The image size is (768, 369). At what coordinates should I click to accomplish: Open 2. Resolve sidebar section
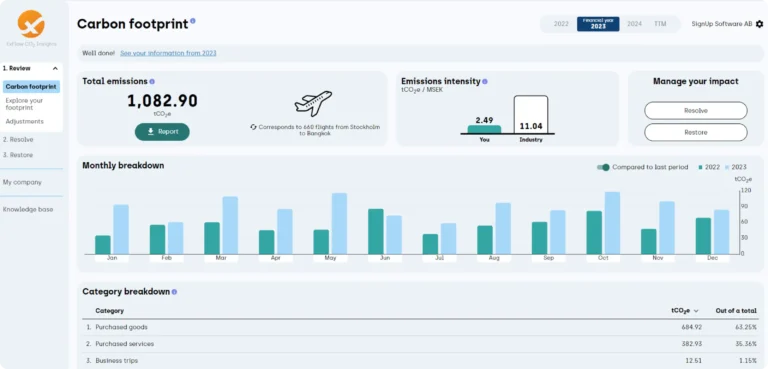18,140
